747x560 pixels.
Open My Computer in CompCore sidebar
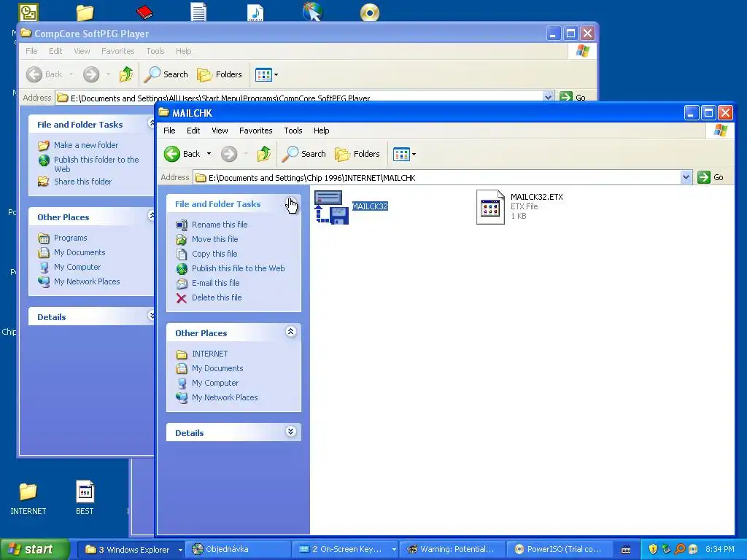pos(77,267)
